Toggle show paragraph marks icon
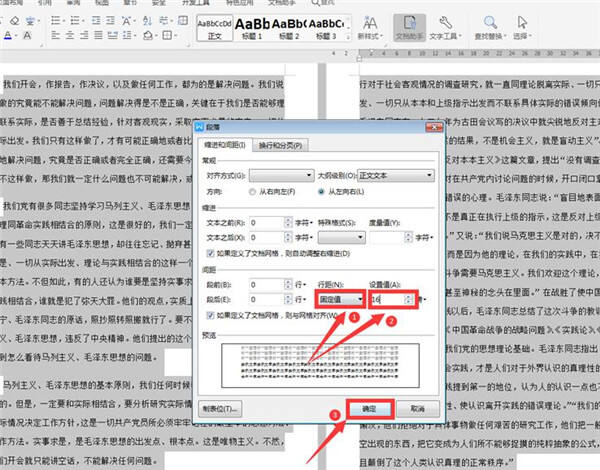The image size is (600, 470). click(165, 20)
